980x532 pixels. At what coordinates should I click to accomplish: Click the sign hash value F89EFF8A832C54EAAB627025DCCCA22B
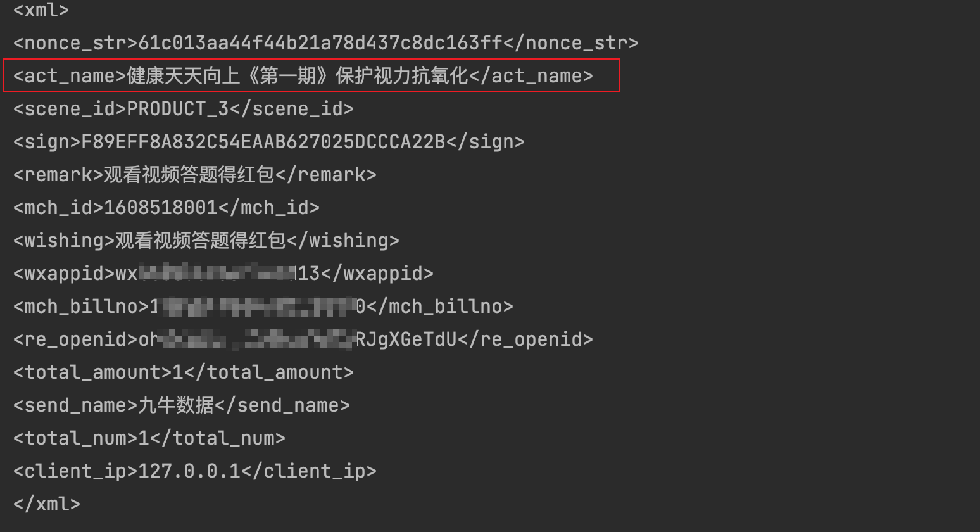[263, 141]
